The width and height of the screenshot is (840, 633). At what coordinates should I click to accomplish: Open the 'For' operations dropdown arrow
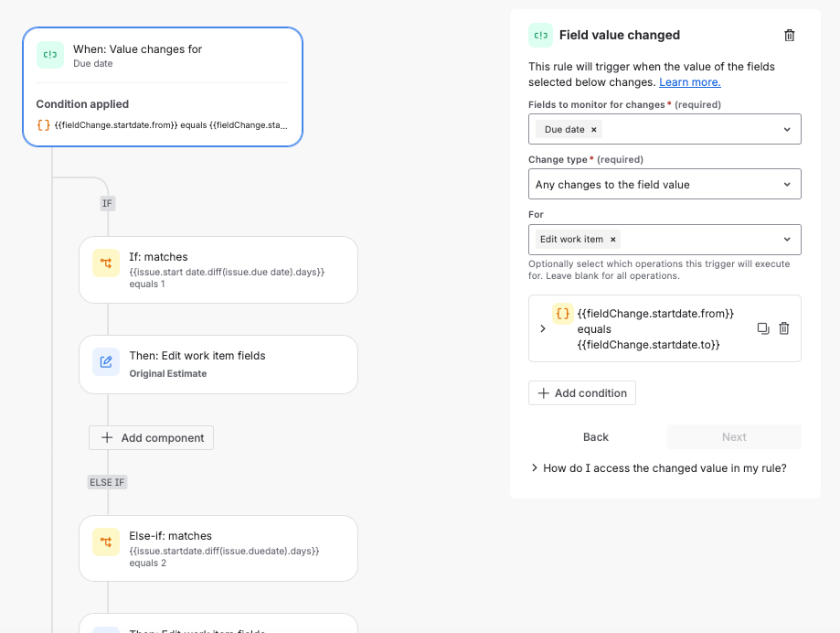pyautogui.click(x=787, y=240)
